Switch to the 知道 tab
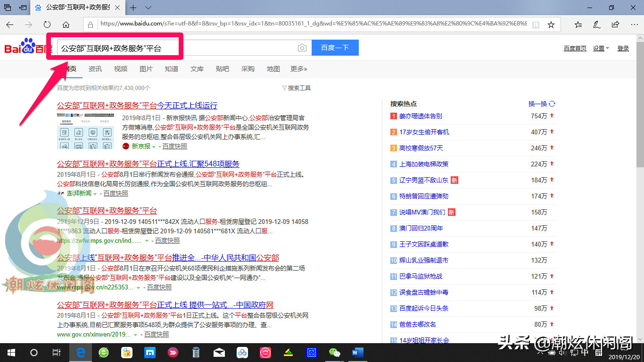644x362 pixels. [172, 69]
